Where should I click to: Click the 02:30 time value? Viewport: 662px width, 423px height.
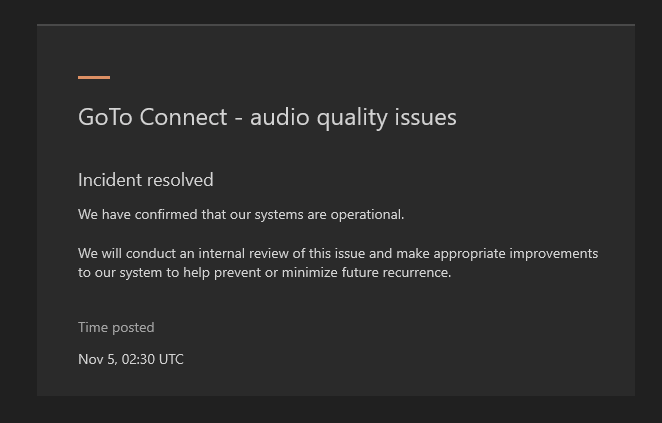click(x=138, y=359)
